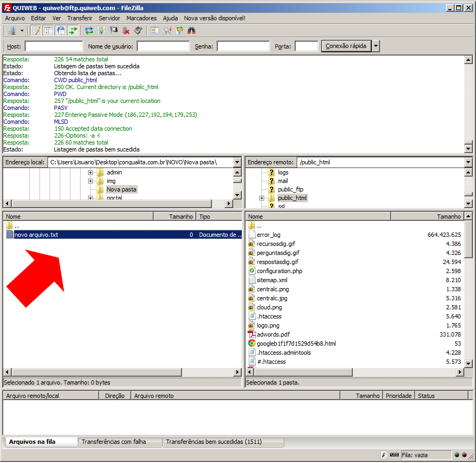Open the Marcadores menu

click(141, 18)
